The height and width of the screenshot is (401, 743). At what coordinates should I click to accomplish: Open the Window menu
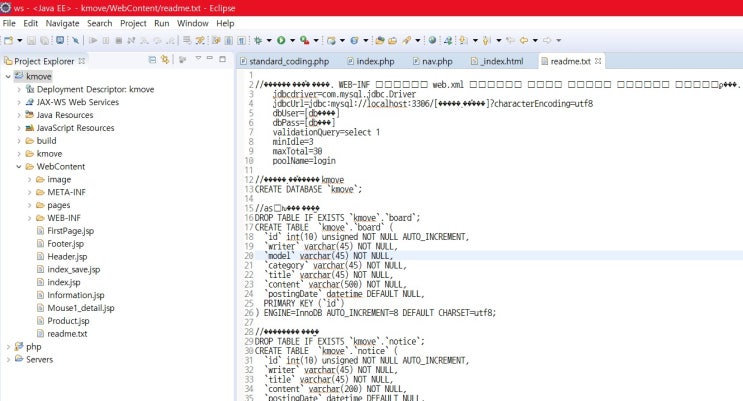pyautogui.click(x=192, y=23)
